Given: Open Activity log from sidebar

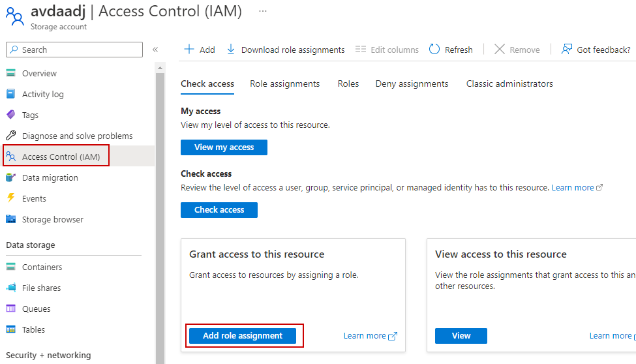Looking at the screenshot, I should click(x=42, y=95).
